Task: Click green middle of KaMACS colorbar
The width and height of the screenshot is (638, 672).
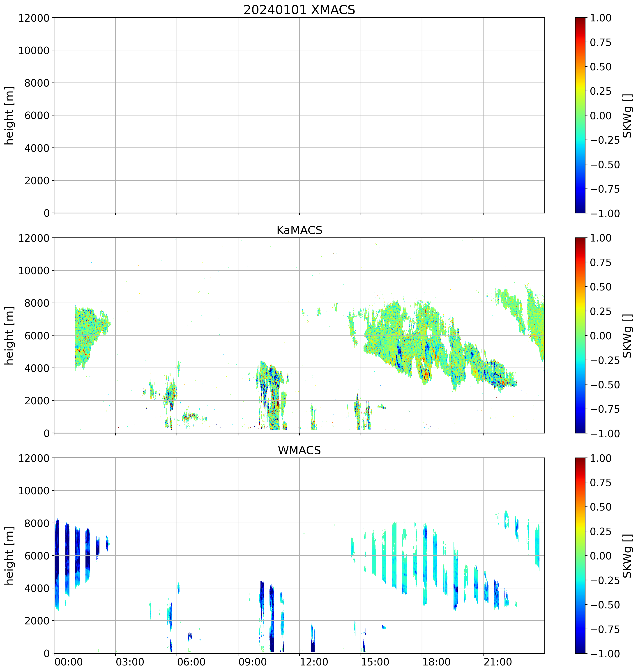Action: coord(580,335)
